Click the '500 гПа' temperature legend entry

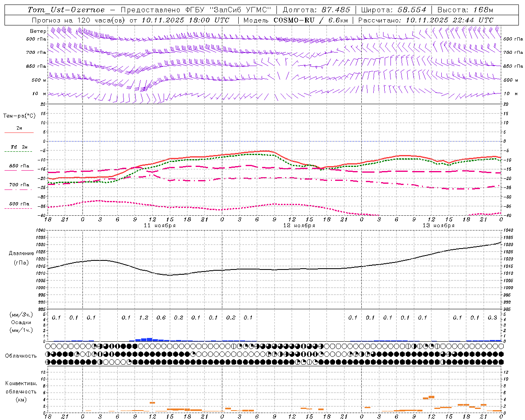click(19, 204)
